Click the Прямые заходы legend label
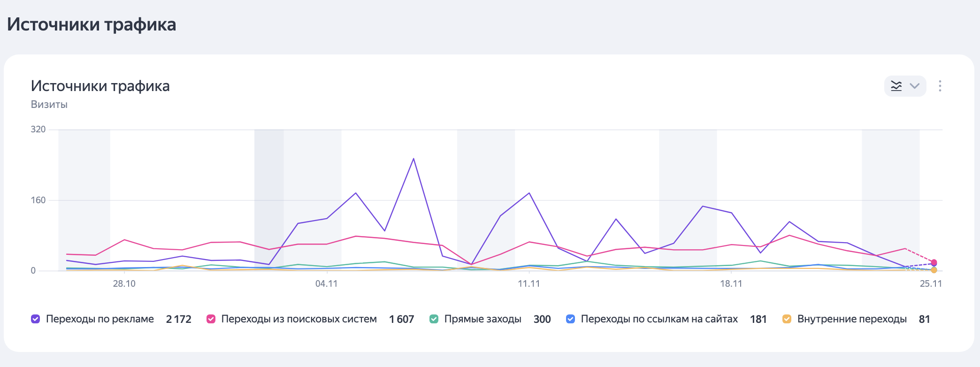Image resolution: width=980 pixels, height=367 pixels. [482, 319]
